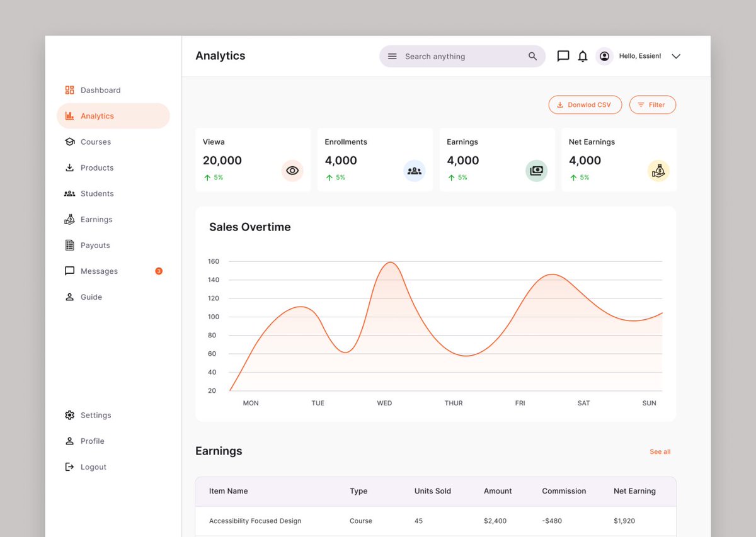The image size is (756, 537).
Task: Click Logout in the sidebar
Action: 86,466
